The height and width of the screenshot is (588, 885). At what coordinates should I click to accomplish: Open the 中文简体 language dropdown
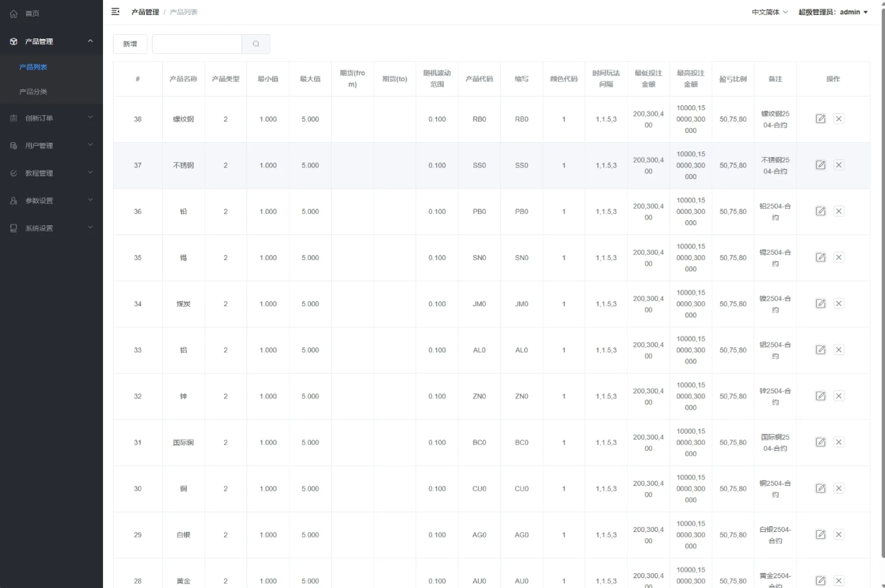769,12
